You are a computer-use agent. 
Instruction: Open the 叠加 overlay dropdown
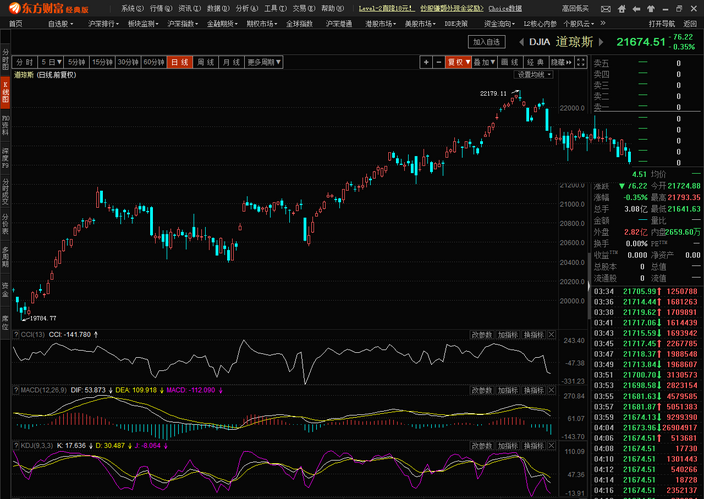(484, 62)
